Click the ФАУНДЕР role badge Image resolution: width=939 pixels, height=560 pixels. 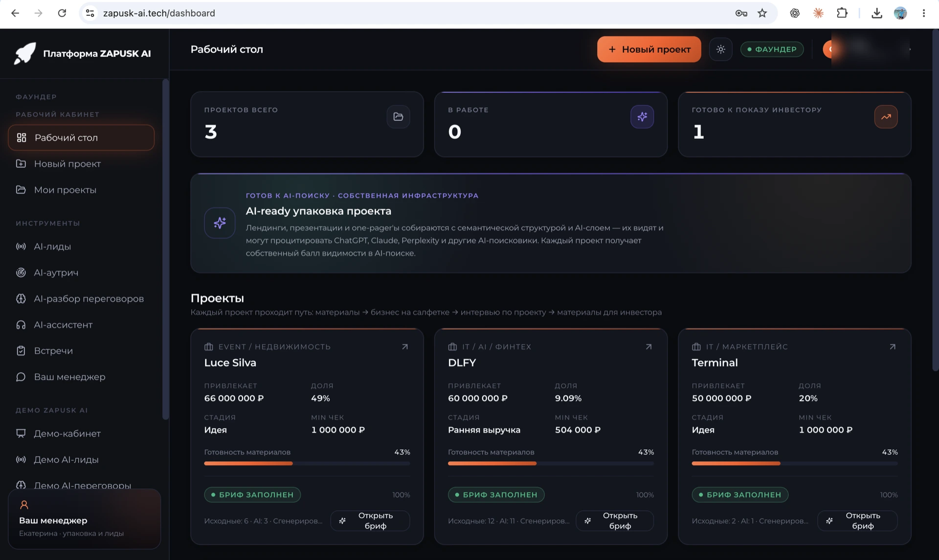772,49
